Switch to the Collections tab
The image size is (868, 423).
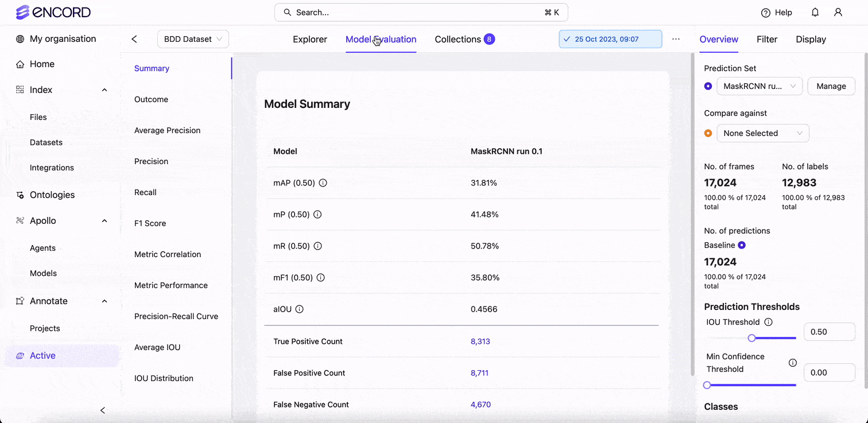coord(458,39)
